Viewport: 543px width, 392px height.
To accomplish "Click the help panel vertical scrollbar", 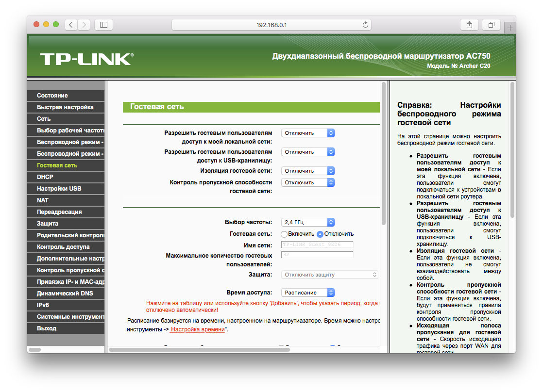I will pos(512,150).
